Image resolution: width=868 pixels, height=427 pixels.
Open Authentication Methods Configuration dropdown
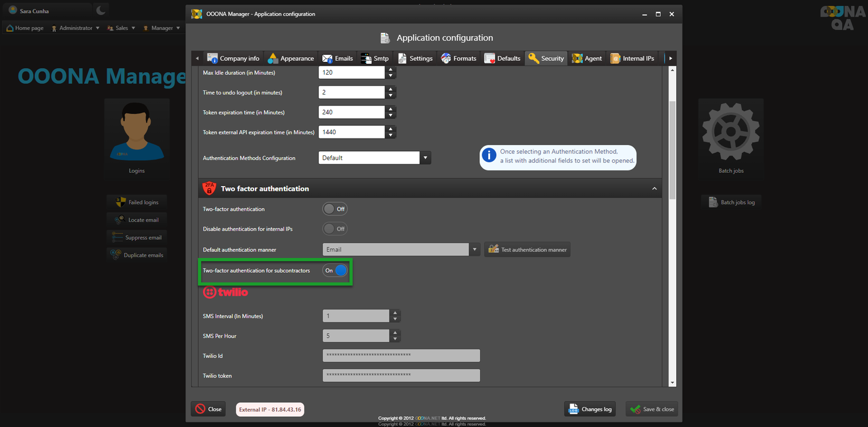pyautogui.click(x=426, y=158)
